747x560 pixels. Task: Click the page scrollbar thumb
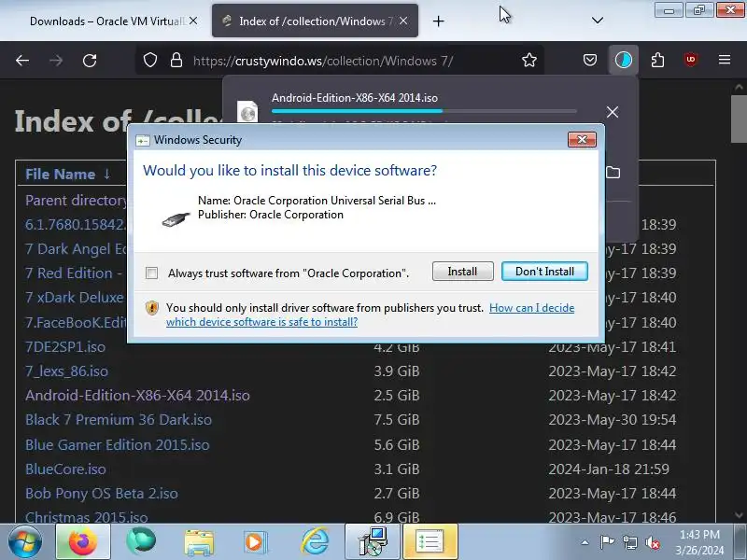[x=739, y=119]
